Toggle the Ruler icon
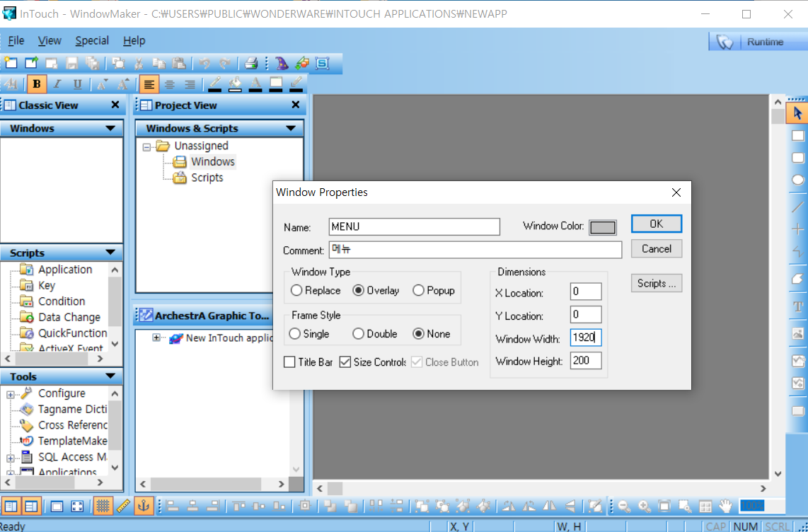Screen dimensions: 808x532 tap(123, 507)
